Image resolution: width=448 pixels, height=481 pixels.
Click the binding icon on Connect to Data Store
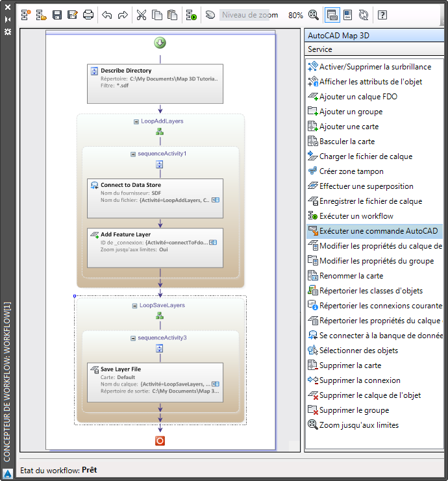pyautogui.click(x=216, y=200)
